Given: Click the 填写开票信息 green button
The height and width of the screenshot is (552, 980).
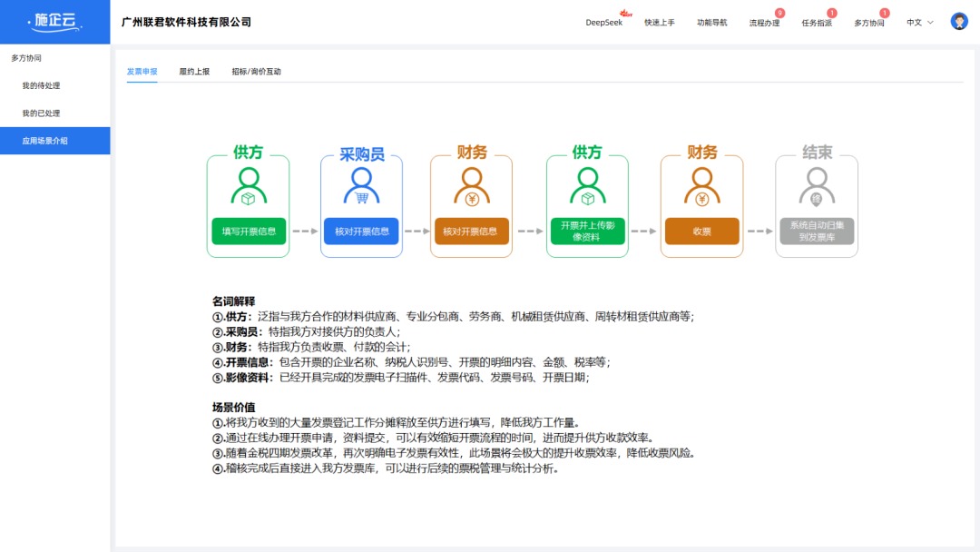Looking at the screenshot, I should tap(248, 232).
